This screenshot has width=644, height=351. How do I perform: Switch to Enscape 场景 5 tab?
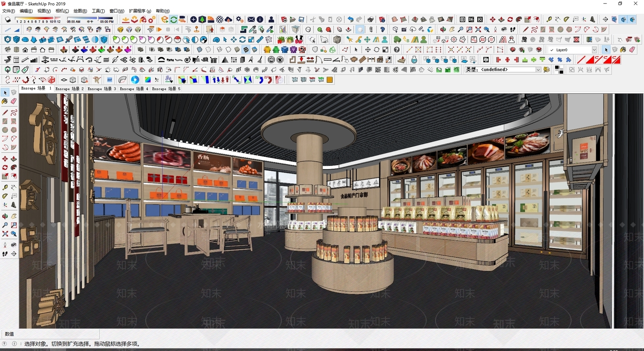click(166, 88)
